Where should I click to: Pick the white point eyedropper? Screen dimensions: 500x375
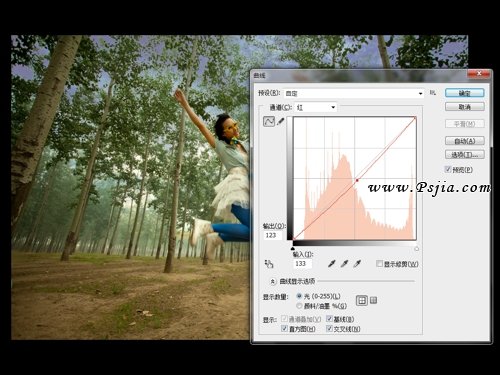(357, 264)
